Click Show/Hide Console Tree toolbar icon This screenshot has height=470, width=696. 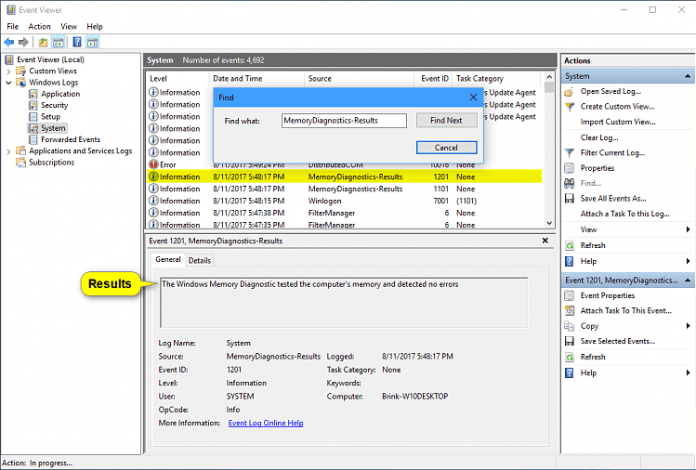[58, 43]
